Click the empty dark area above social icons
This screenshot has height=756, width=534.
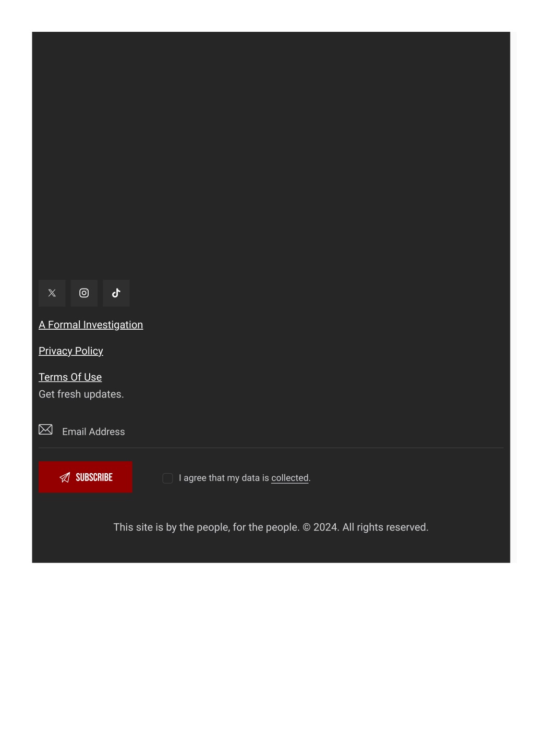[271, 151]
